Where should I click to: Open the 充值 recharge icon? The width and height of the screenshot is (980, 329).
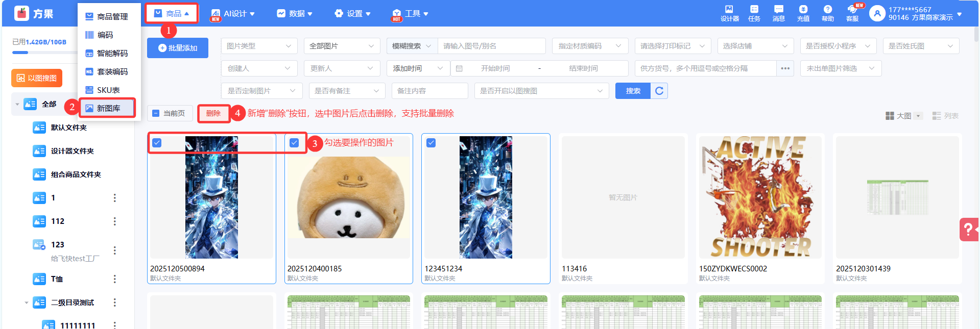(x=803, y=13)
